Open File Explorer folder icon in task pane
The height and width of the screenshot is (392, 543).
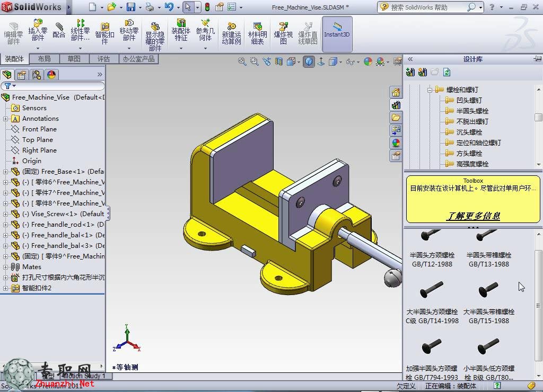point(396,117)
